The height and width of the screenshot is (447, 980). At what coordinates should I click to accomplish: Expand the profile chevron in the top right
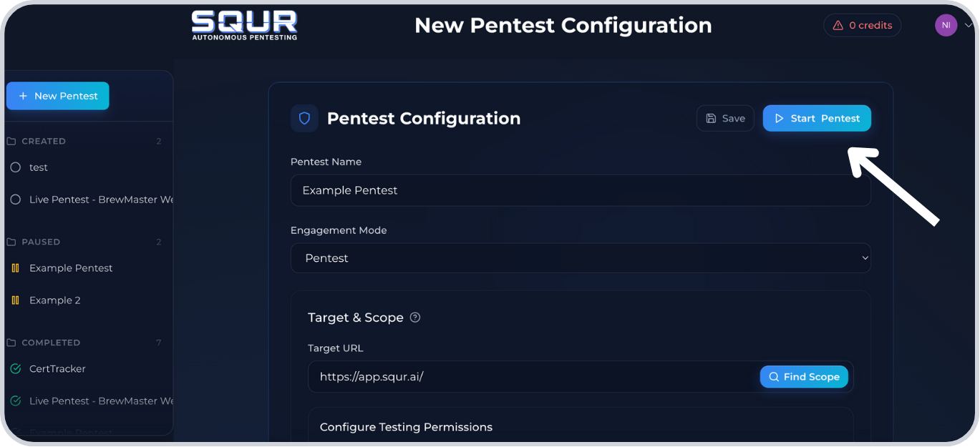coord(968,24)
